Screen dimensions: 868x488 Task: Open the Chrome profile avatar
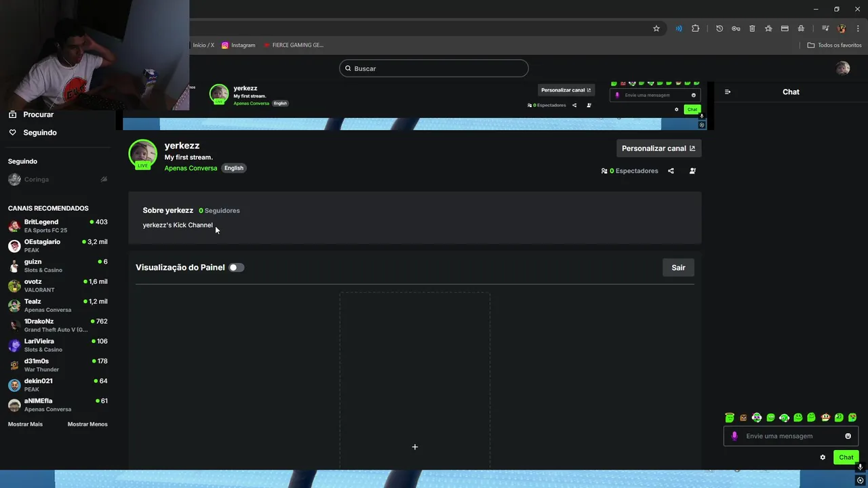[x=842, y=28]
